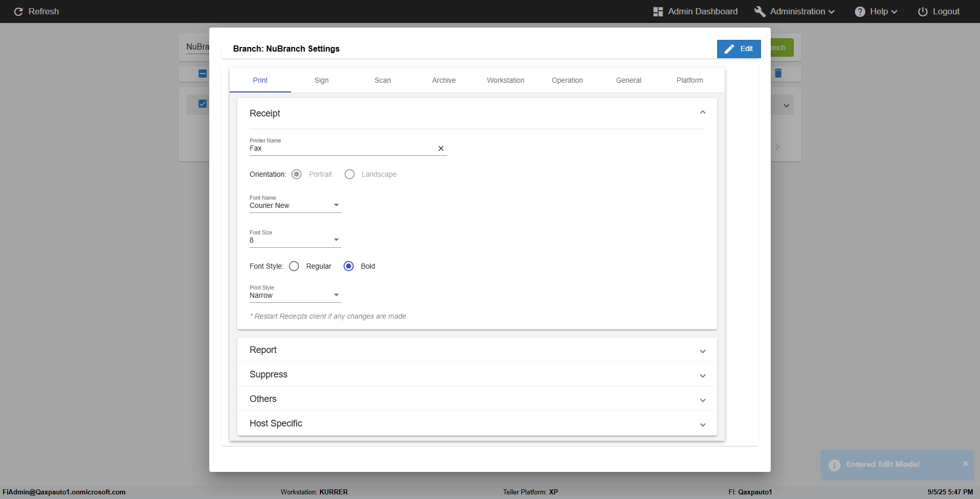Open the Admin Dashboard grid icon
980x499 pixels.
tap(658, 12)
